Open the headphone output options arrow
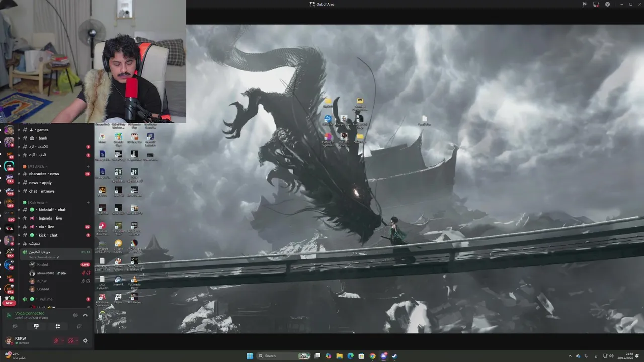The image size is (644, 362). click(x=77, y=341)
